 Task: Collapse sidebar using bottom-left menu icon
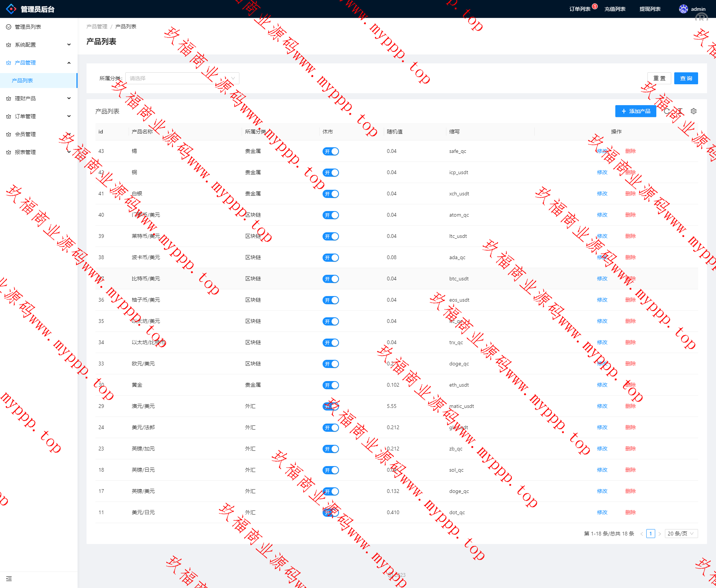(9, 579)
